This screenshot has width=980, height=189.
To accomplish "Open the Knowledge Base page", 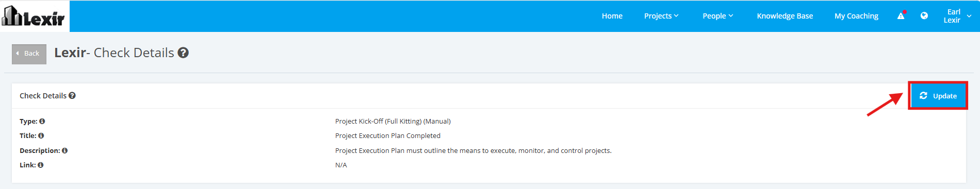I will pyautogui.click(x=785, y=16).
